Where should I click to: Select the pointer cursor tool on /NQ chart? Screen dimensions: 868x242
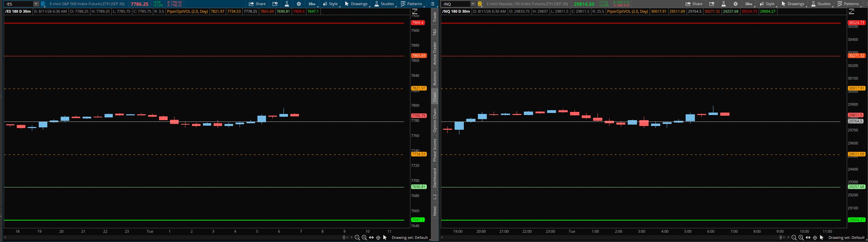(x=822, y=238)
